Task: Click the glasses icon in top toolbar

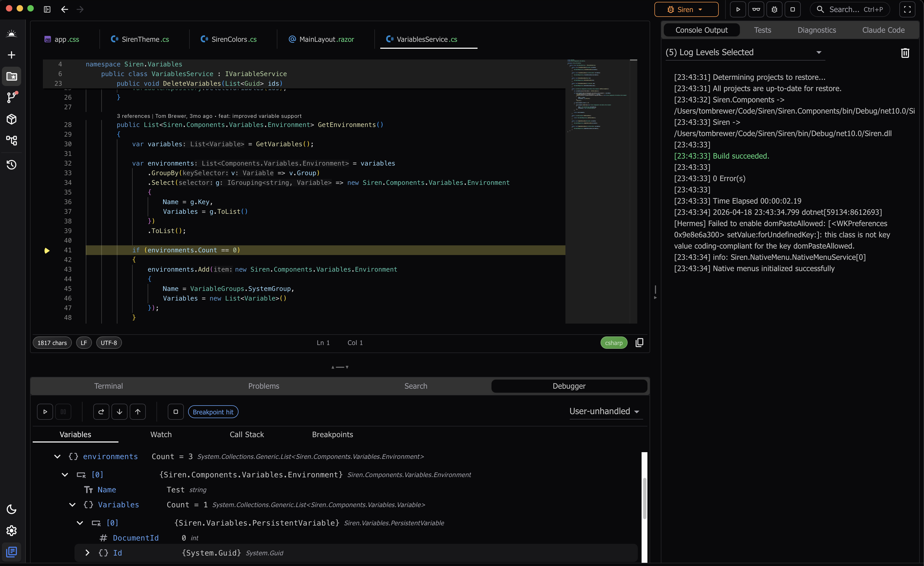Action: pos(756,9)
